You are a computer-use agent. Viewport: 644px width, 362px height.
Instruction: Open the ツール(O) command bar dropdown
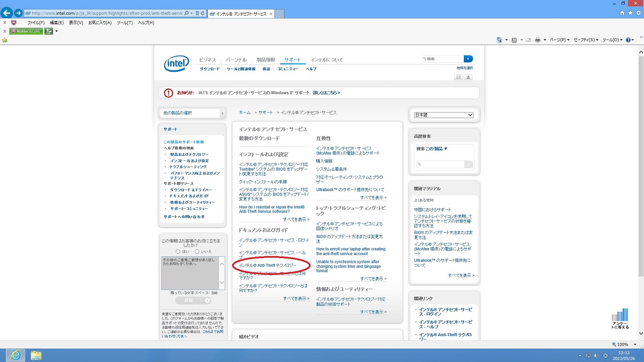pyautogui.click(x=612, y=40)
